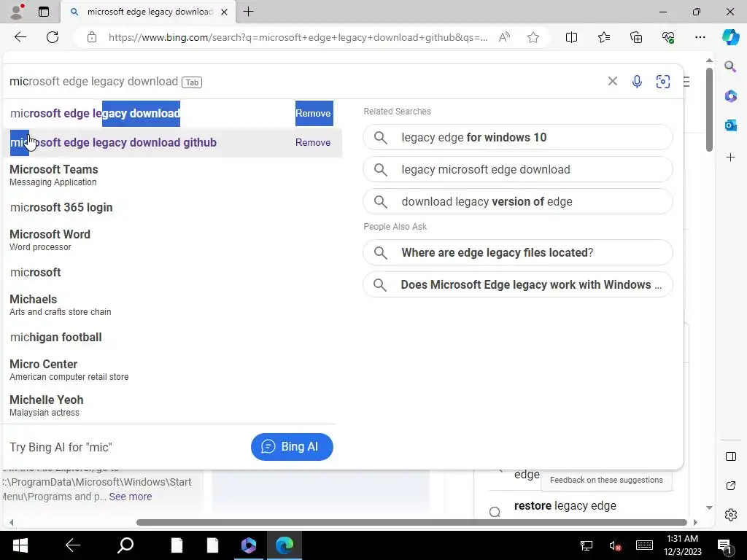Ask 'Does Microsoft Edge legacy work with Windows'
Screen dimensions: 747x560
518,285
